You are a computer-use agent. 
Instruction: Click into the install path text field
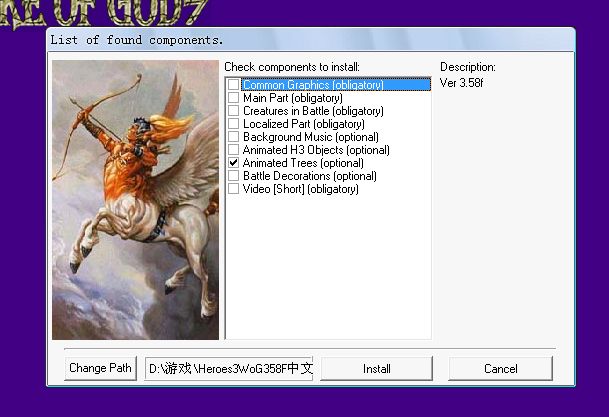click(x=229, y=368)
